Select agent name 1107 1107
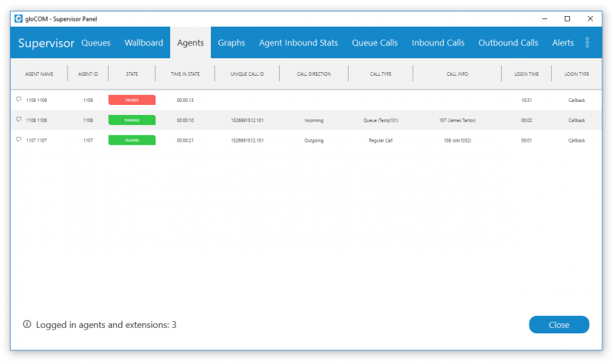 click(x=36, y=140)
